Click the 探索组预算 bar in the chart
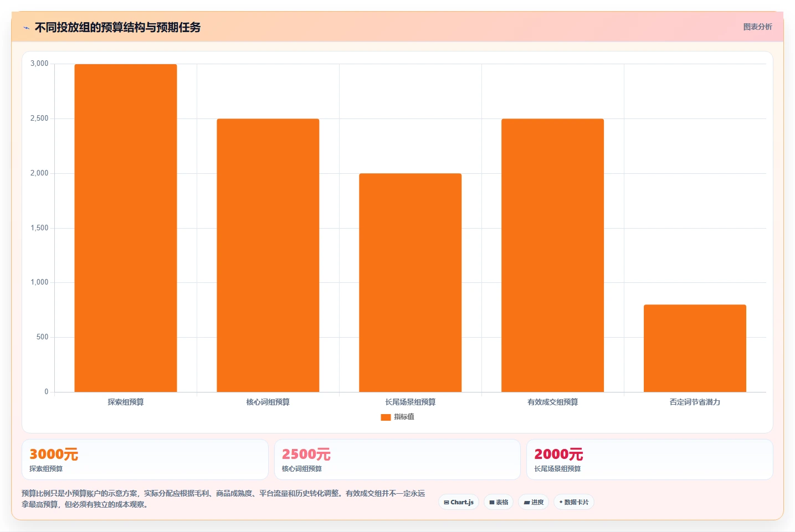The height and width of the screenshot is (532, 795). click(126, 228)
